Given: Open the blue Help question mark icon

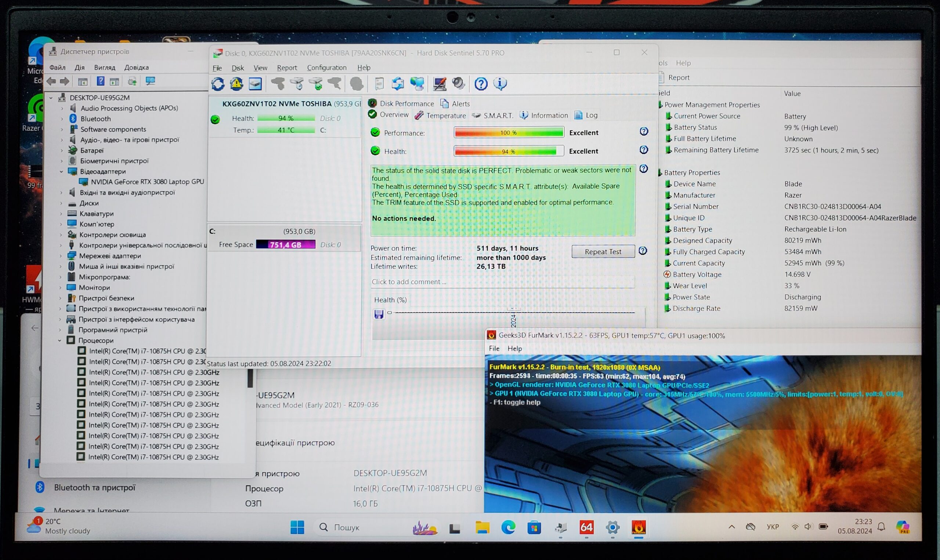Looking at the screenshot, I should 481,84.
